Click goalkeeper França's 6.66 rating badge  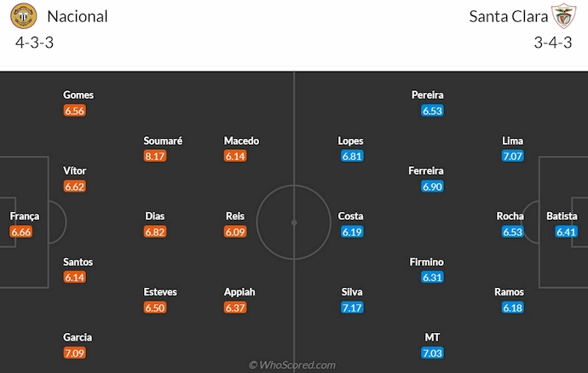coord(22,232)
